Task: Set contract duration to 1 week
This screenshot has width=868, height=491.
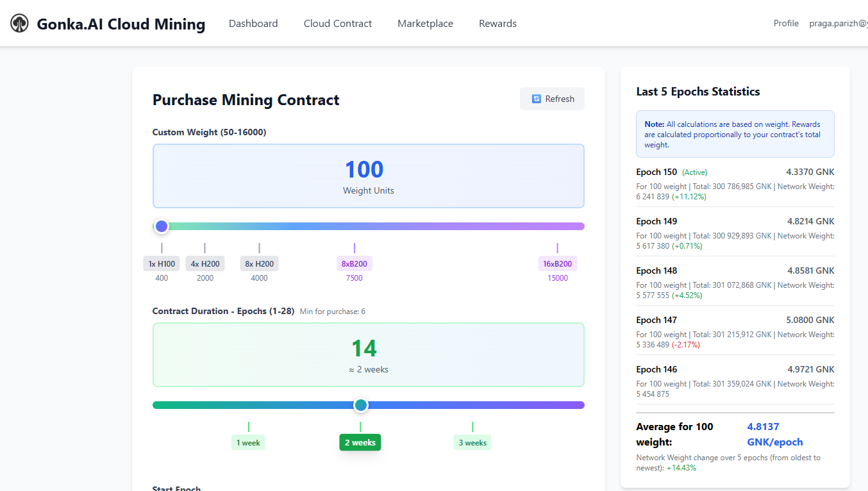Action: click(x=248, y=442)
